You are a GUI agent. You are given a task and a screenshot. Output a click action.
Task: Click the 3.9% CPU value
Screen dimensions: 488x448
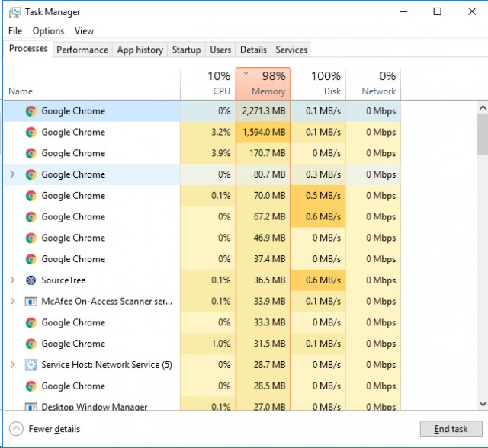(x=221, y=154)
